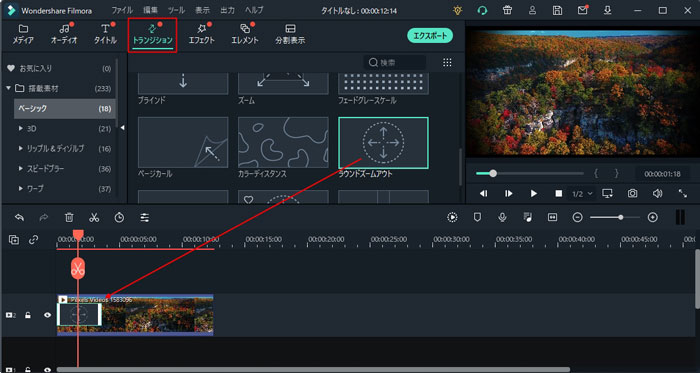This screenshot has height=373, width=700.
Task: Toggle the grid view icon
Action: [x=447, y=62]
